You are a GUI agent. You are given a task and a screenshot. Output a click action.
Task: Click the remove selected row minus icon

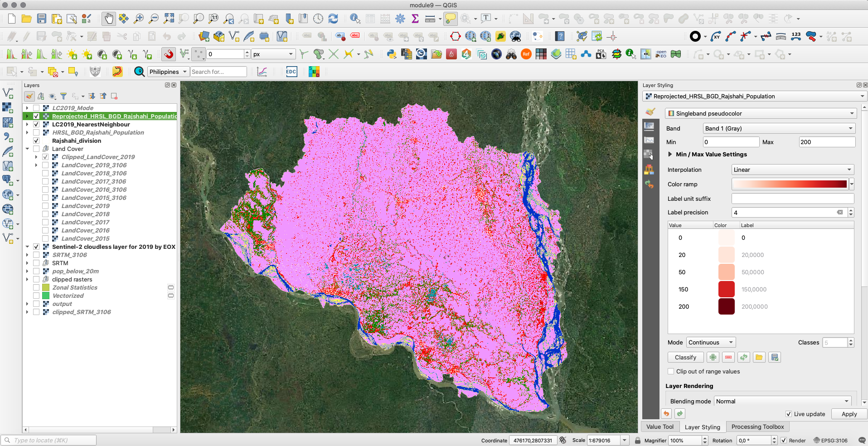coord(728,357)
